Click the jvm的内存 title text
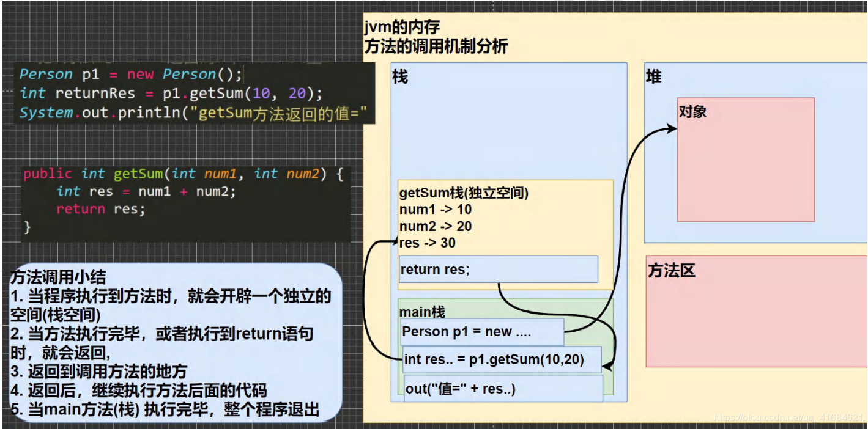The width and height of the screenshot is (868, 429). coord(402,26)
